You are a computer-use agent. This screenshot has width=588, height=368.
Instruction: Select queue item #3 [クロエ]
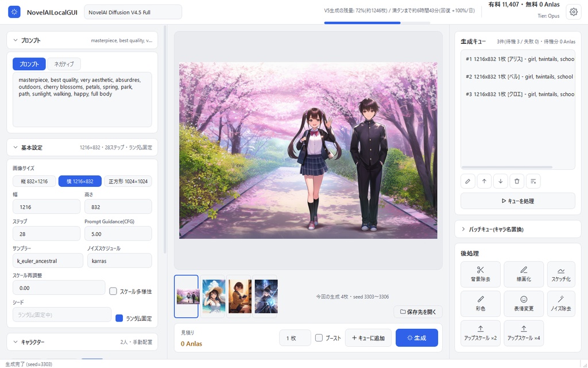[x=518, y=94]
